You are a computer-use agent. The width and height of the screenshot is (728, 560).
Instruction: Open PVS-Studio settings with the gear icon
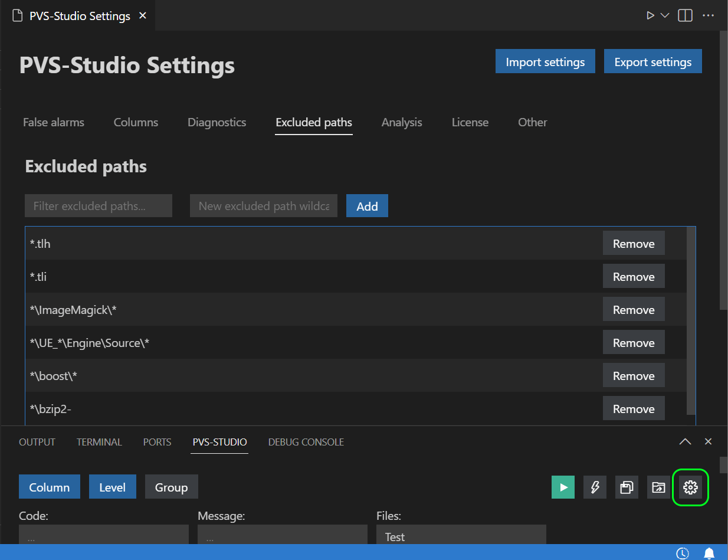690,487
